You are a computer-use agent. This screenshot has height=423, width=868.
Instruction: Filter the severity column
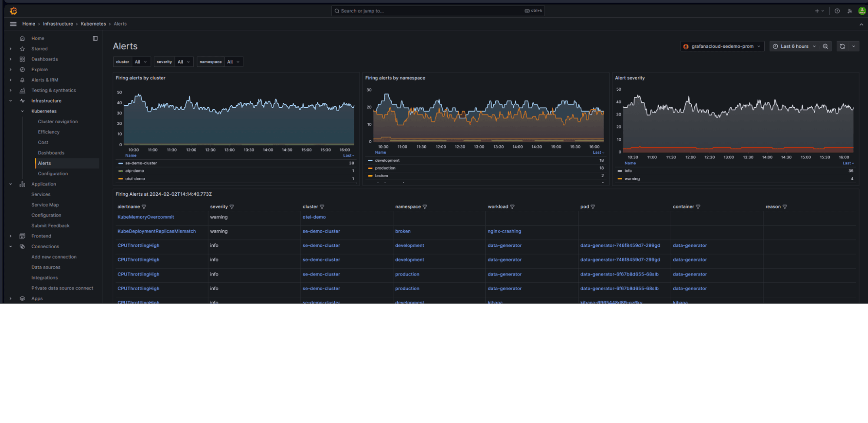click(232, 207)
